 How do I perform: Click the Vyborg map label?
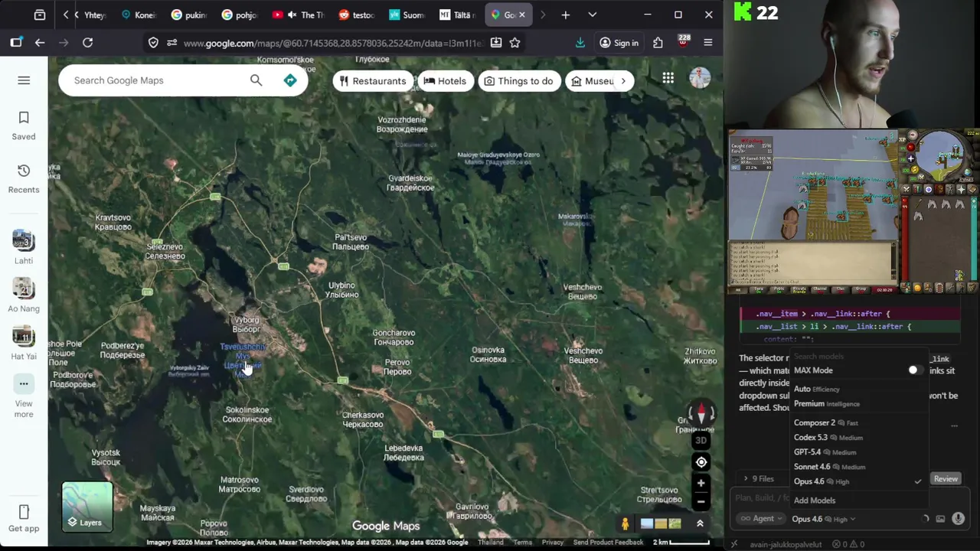pos(246,324)
